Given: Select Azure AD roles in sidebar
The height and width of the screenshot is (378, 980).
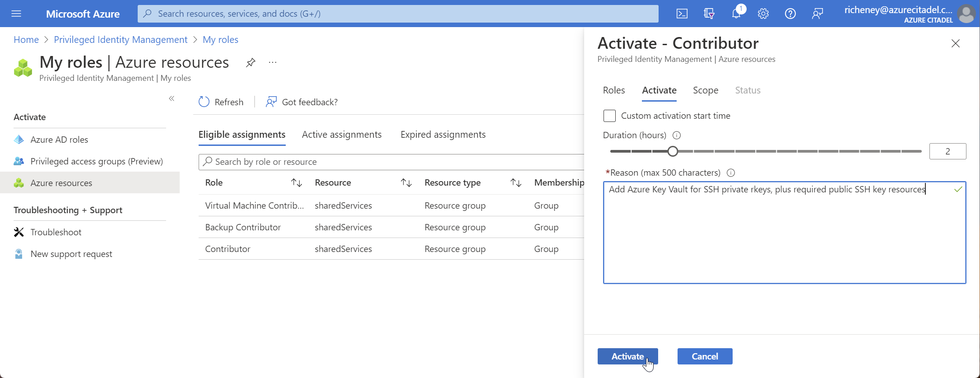Looking at the screenshot, I should coord(59,140).
